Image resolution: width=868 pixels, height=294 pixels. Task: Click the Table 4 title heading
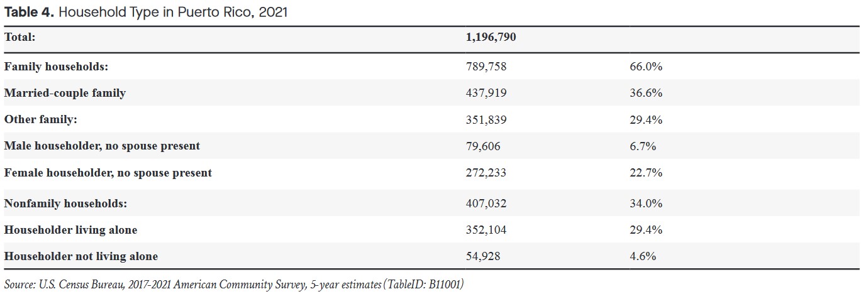146,12
